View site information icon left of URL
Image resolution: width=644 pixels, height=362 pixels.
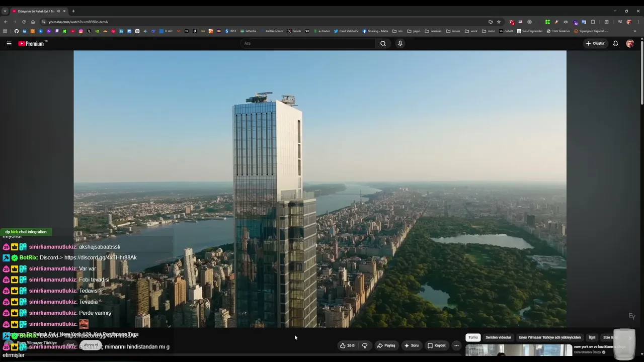44,22
